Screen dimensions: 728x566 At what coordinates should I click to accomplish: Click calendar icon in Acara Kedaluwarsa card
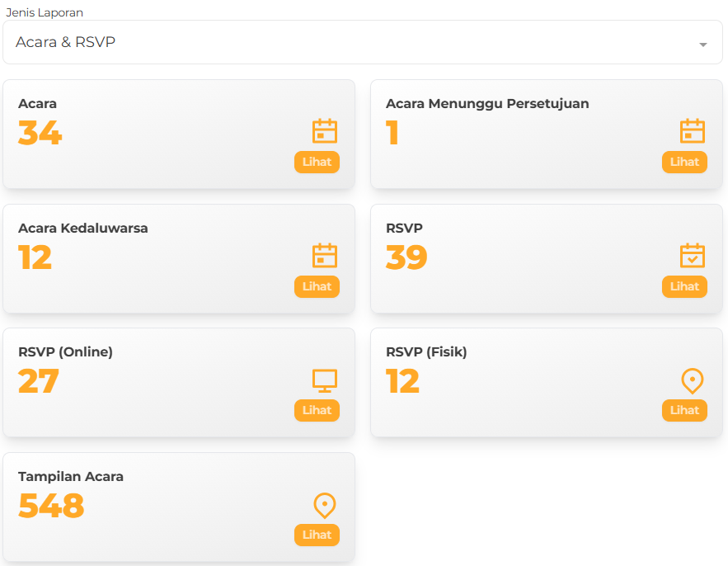point(325,256)
